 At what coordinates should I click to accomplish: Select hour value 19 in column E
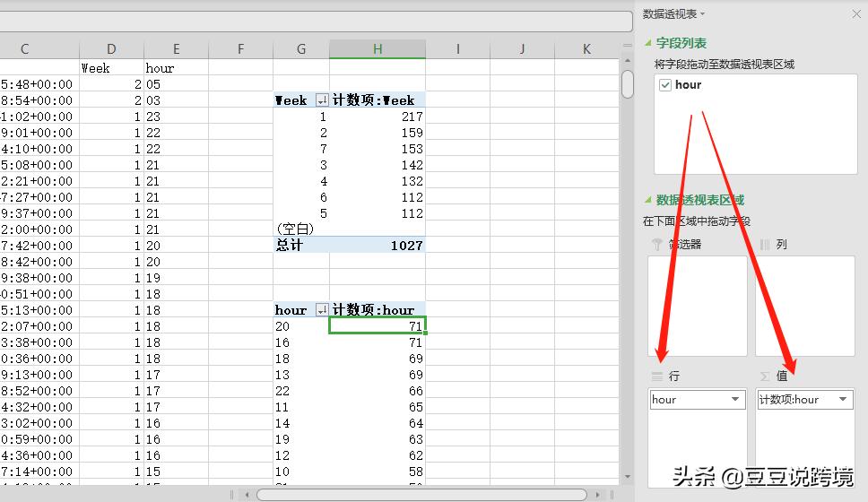click(176, 278)
